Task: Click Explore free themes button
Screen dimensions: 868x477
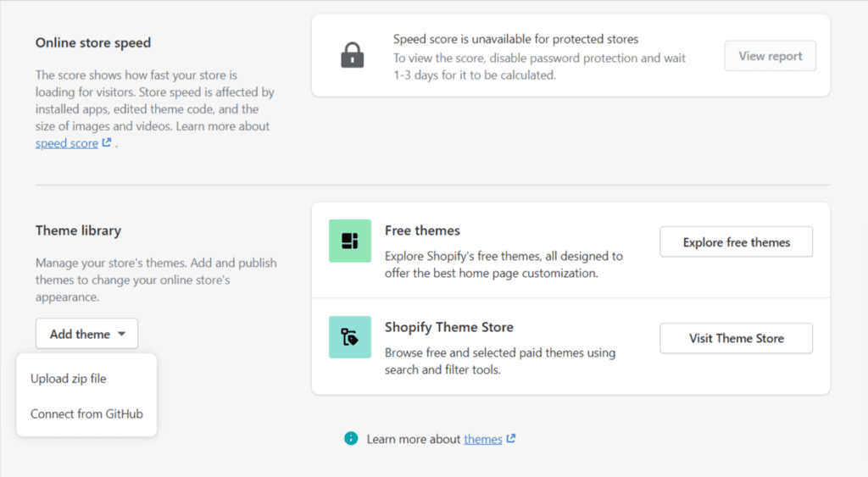Action: tap(737, 241)
